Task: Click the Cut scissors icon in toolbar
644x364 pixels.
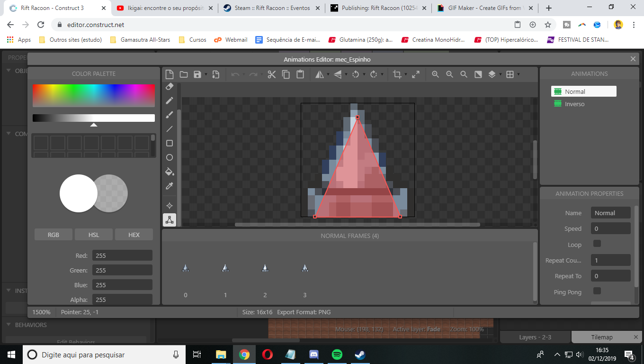Action: tap(271, 74)
